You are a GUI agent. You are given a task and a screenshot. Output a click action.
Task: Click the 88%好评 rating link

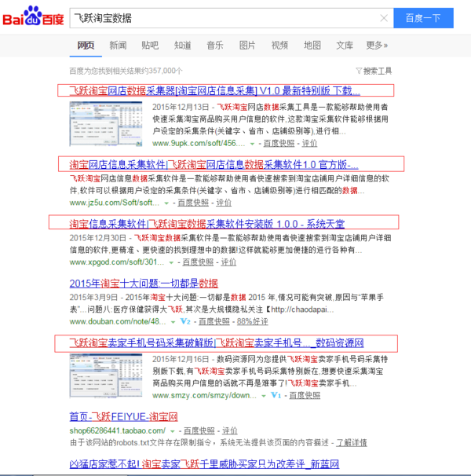(x=253, y=321)
